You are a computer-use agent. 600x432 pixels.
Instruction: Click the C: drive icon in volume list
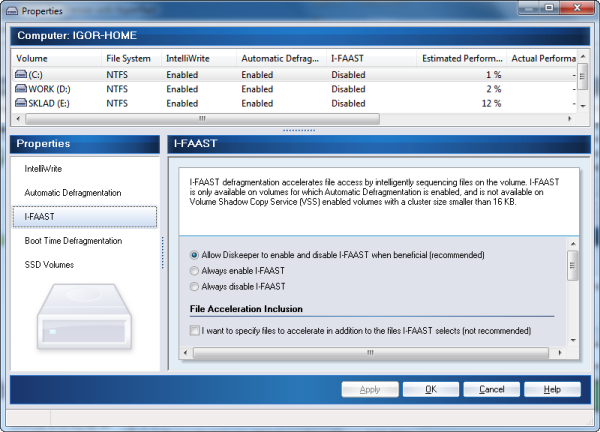tap(21, 74)
